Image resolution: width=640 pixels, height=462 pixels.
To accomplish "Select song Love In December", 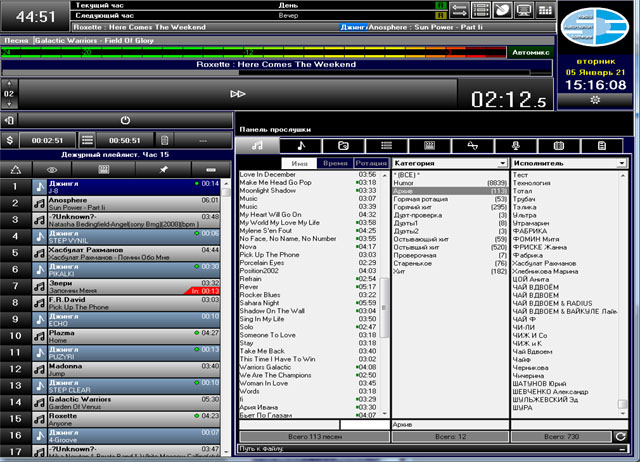I will (x=308, y=175).
